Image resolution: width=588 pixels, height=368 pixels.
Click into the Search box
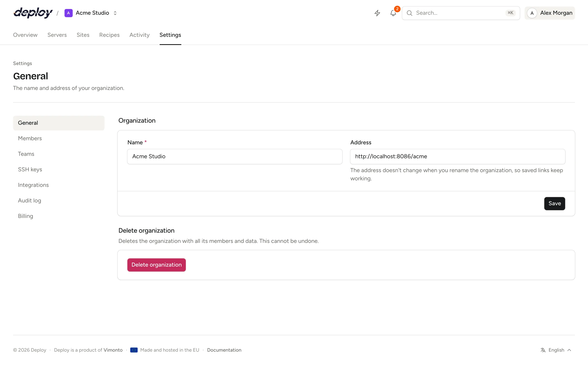tap(461, 13)
